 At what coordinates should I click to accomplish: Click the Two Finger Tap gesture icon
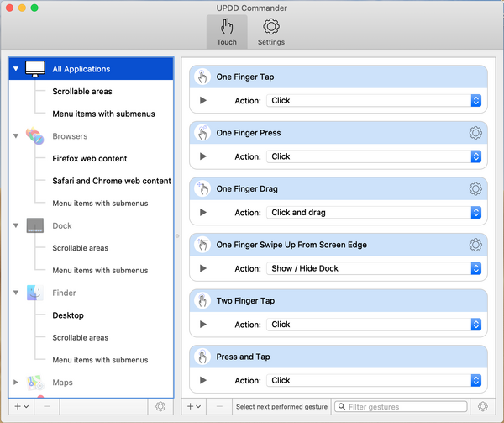(202, 301)
